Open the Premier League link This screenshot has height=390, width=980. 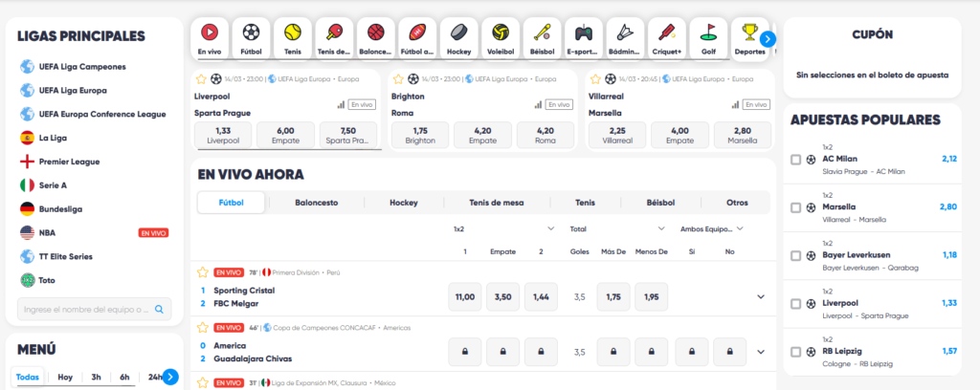coord(69,162)
